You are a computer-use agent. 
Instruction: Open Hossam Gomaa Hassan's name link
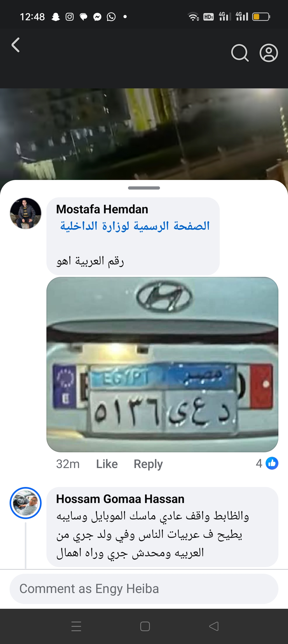point(120,499)
